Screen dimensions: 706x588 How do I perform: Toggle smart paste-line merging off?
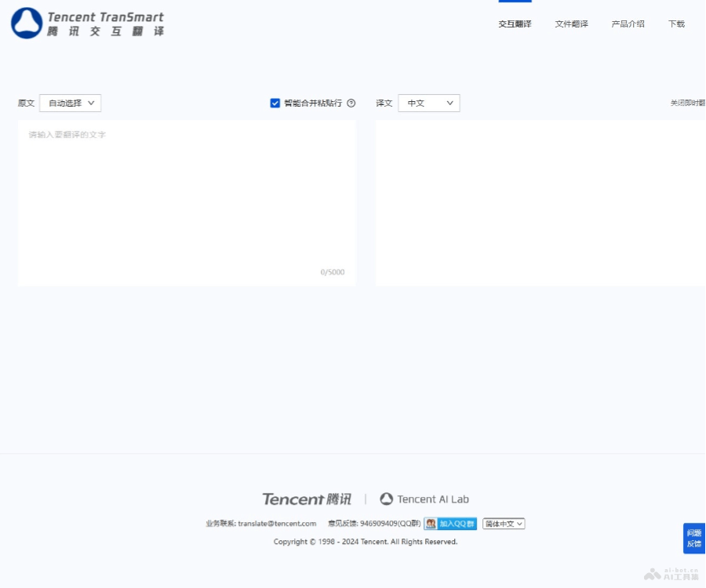click(274, 103)
